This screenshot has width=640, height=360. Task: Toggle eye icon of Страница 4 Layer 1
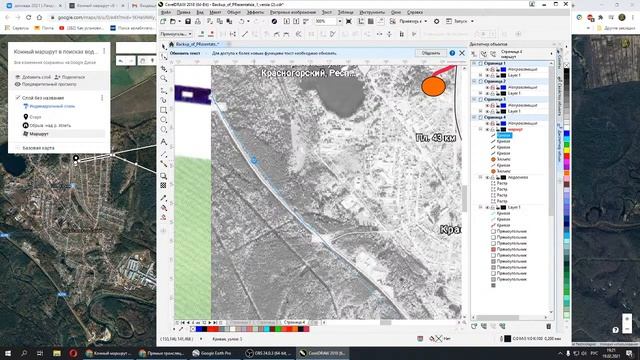[x=487, y=207]
